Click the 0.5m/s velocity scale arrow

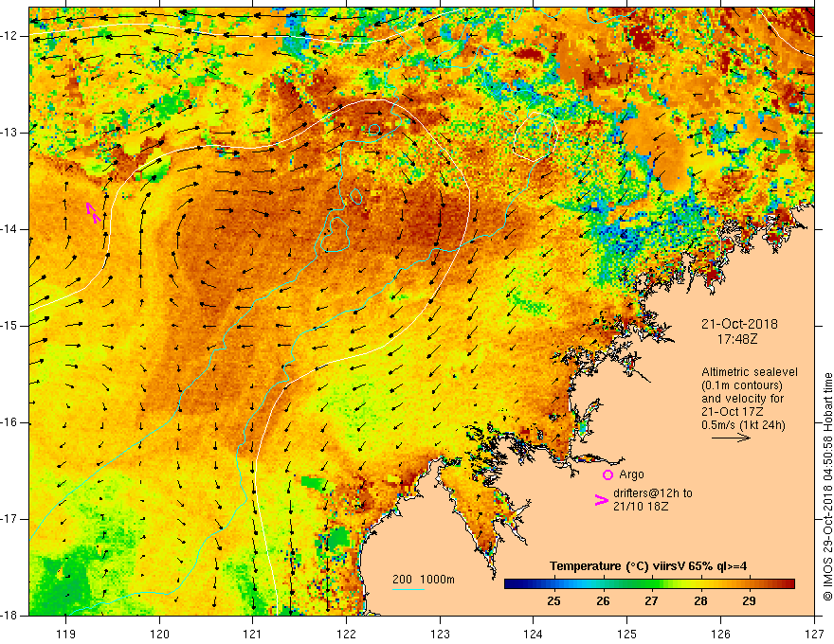click(x=731, y=438)
